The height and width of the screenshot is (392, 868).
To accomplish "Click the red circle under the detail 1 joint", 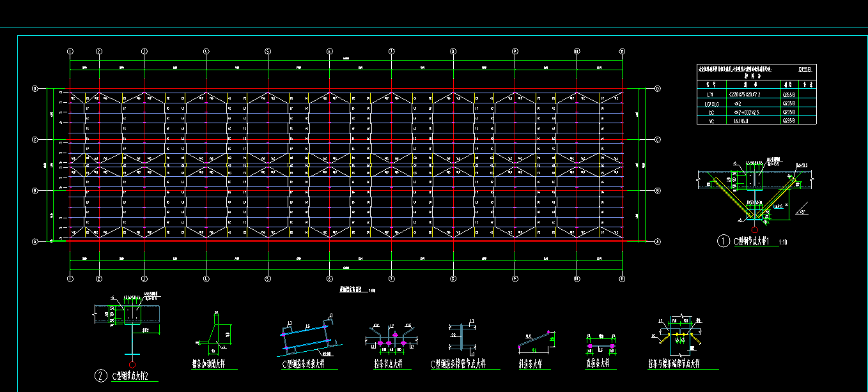I will [x=754, y=230].
